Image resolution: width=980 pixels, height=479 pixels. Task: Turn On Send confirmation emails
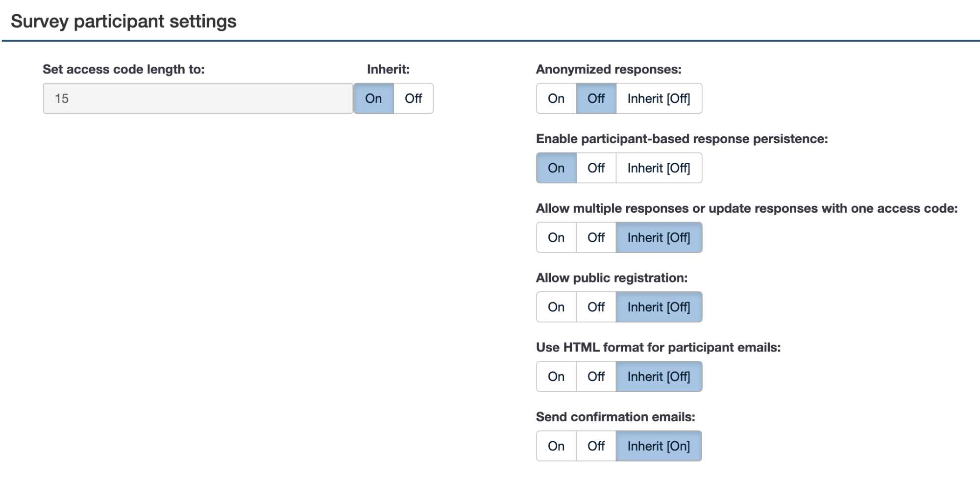pyautogui.click(x=556, y=446)
